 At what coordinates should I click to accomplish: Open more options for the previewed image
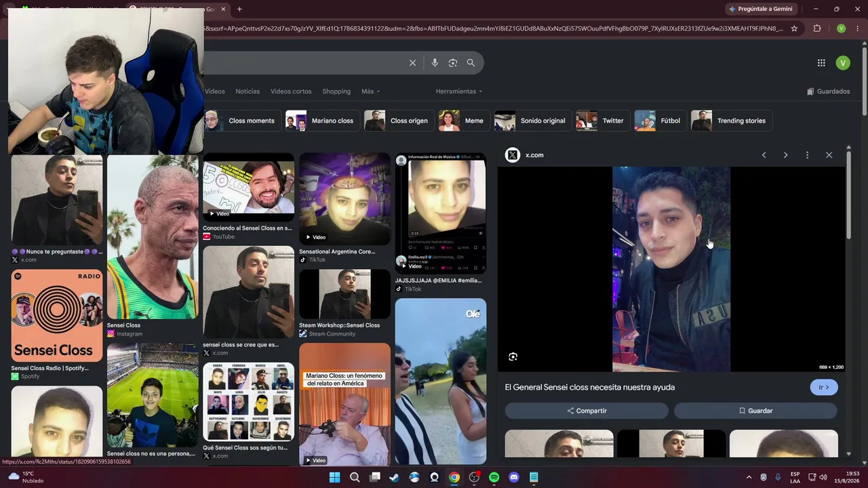(x=807, y=155)
